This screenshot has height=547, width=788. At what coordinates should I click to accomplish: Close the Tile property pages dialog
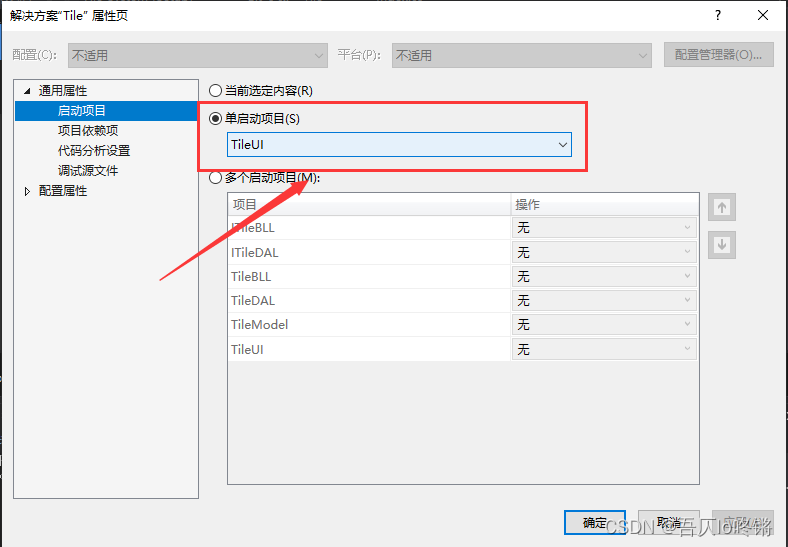tap(763, 16)
